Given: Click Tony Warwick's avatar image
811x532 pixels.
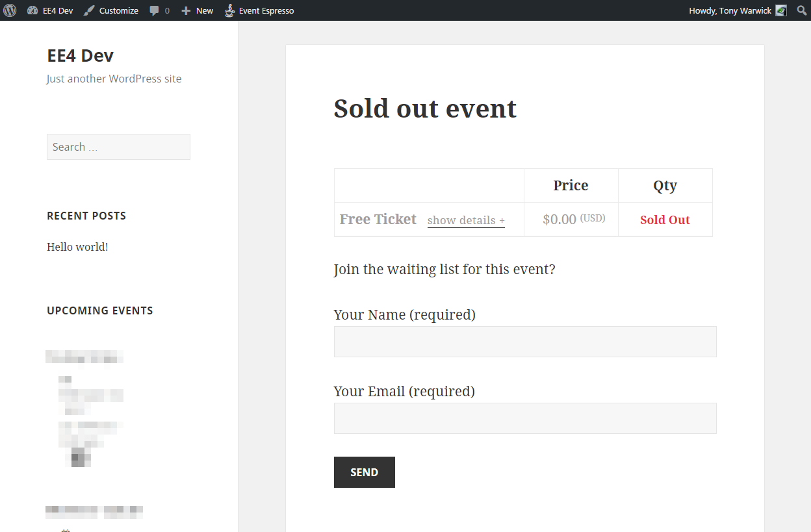Looking at the screenshot, I should pos(781,10).
